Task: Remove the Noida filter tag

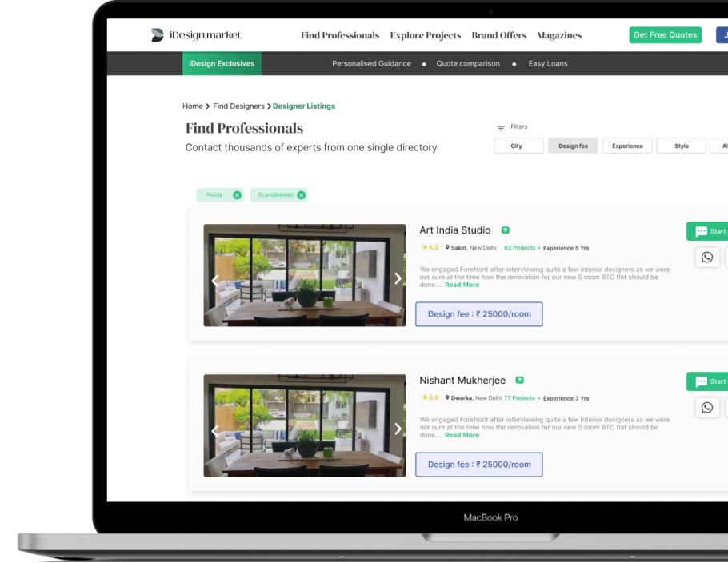Action: 238,194
